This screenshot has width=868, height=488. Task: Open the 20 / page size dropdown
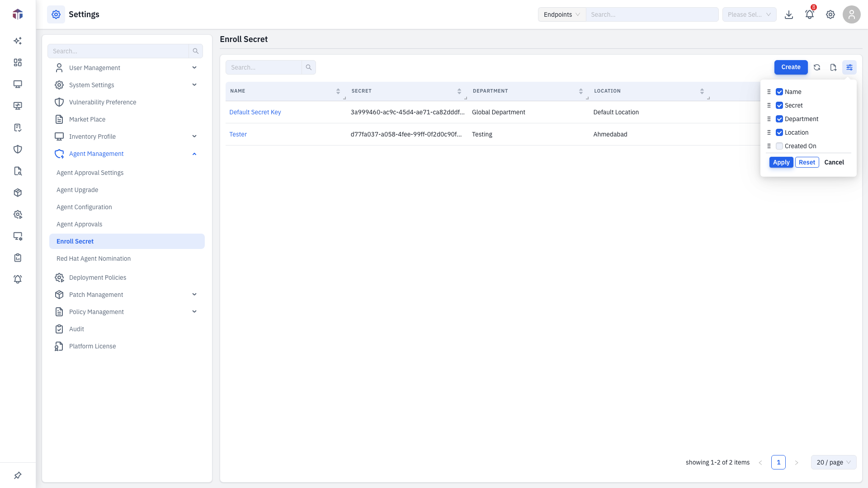pyautogui.click(x=834, y=462)
